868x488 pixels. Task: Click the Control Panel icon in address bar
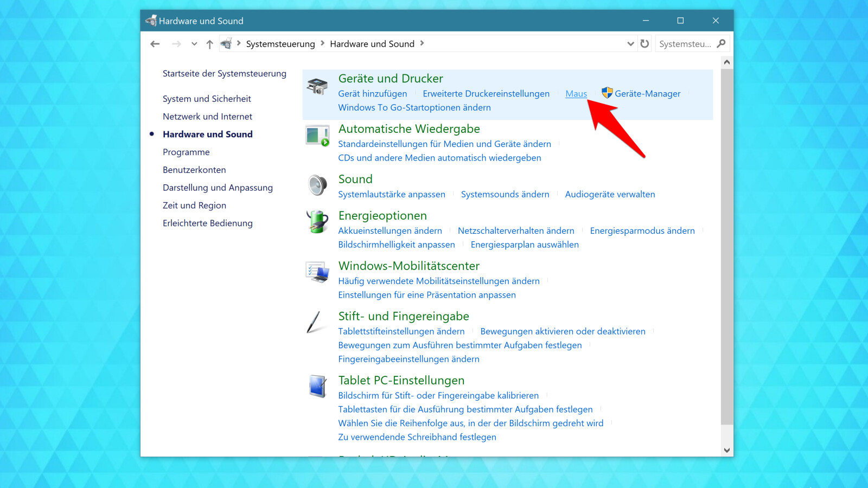[226, 43]
